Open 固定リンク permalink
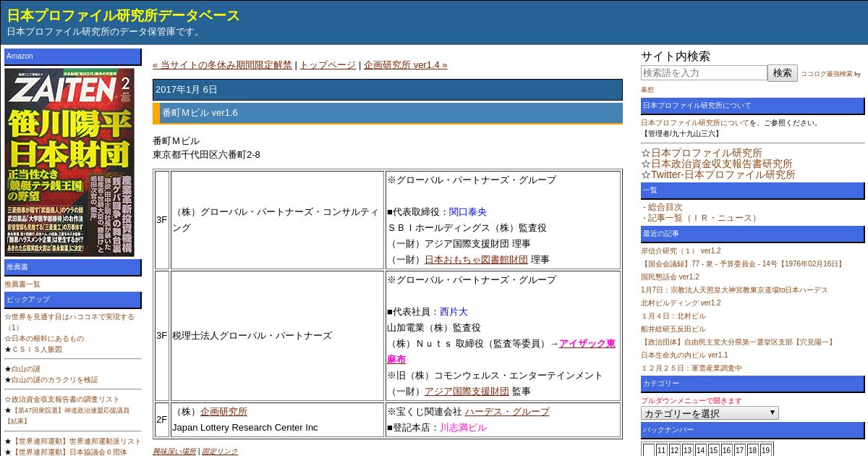The width and height of the screenshot is (868, 456). tap(220, 452)
